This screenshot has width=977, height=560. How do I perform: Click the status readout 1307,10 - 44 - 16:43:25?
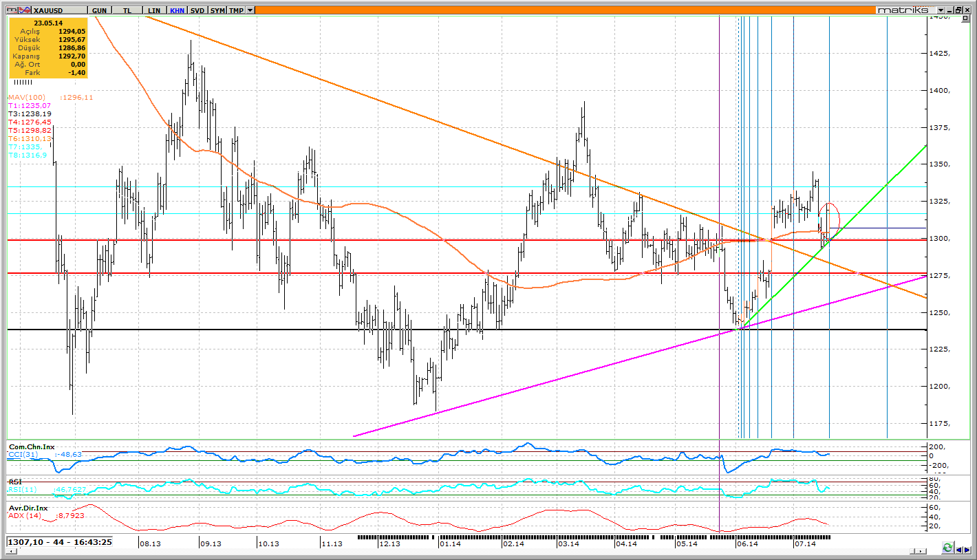[x=60, y=542]
